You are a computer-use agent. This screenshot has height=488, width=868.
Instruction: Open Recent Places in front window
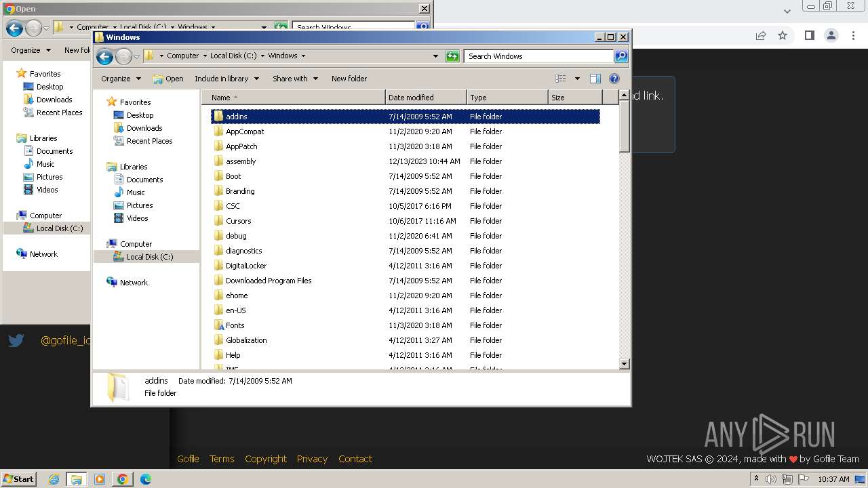click(149, 141)
